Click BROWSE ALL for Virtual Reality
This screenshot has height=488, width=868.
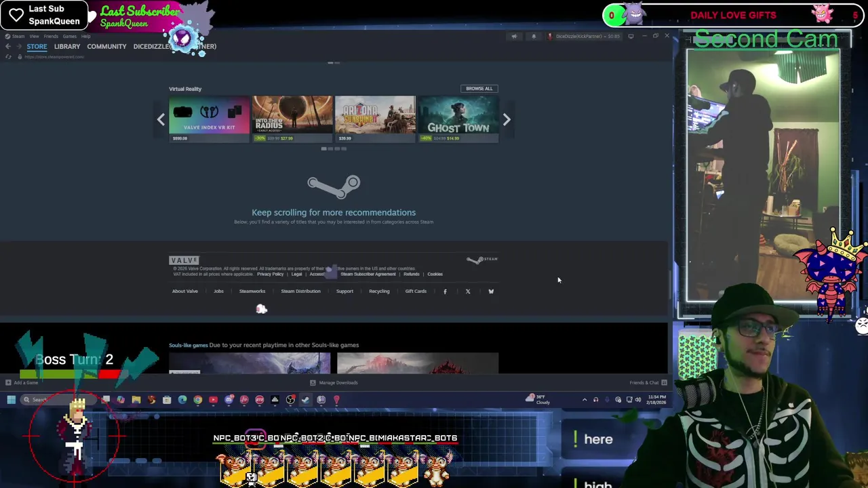[479, 88]
